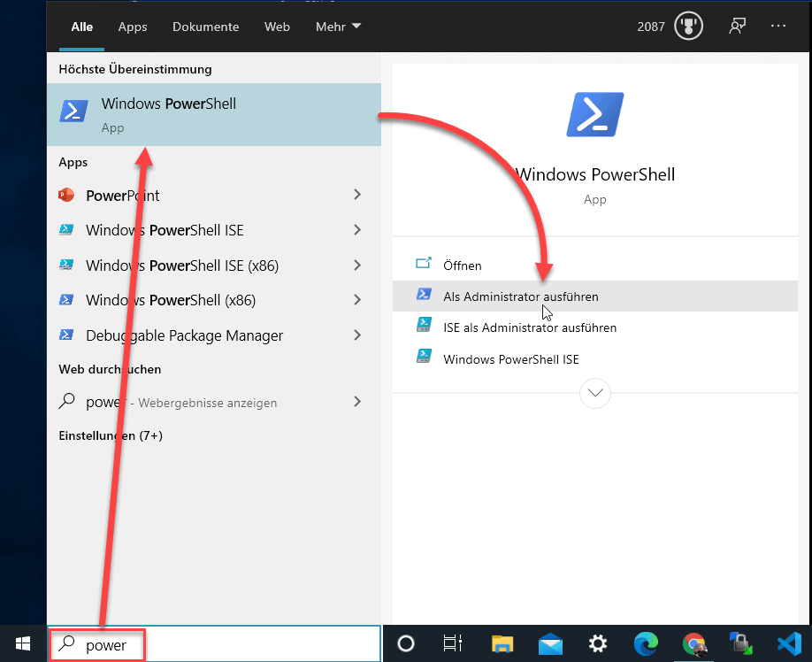Click the Cortana circle in the taskbar
Screen dimensions: 812x662
405,644
